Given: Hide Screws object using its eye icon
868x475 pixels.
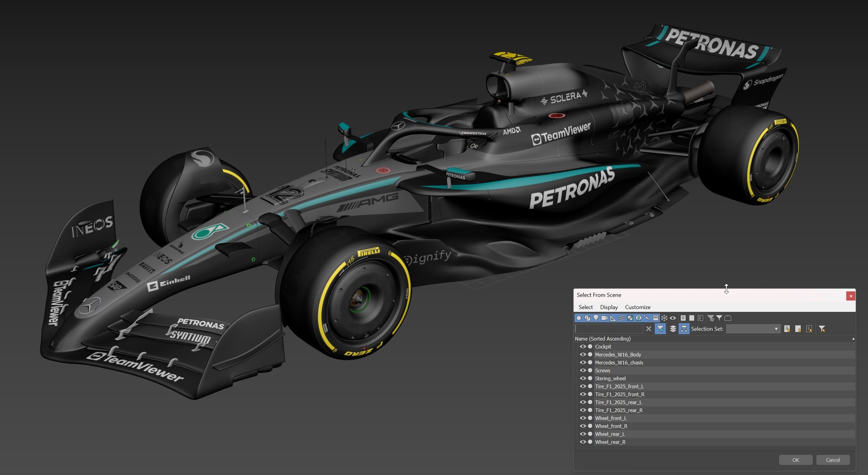Looking at the screenshot, I should point(583,370).
